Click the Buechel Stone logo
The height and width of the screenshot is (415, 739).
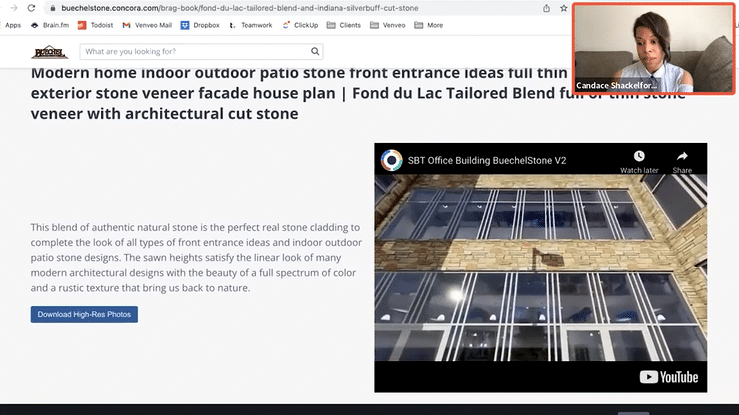(x=49, y=52)
